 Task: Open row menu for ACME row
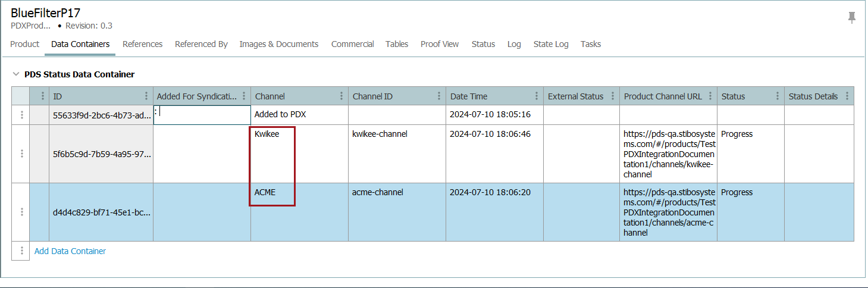[22, 212]
